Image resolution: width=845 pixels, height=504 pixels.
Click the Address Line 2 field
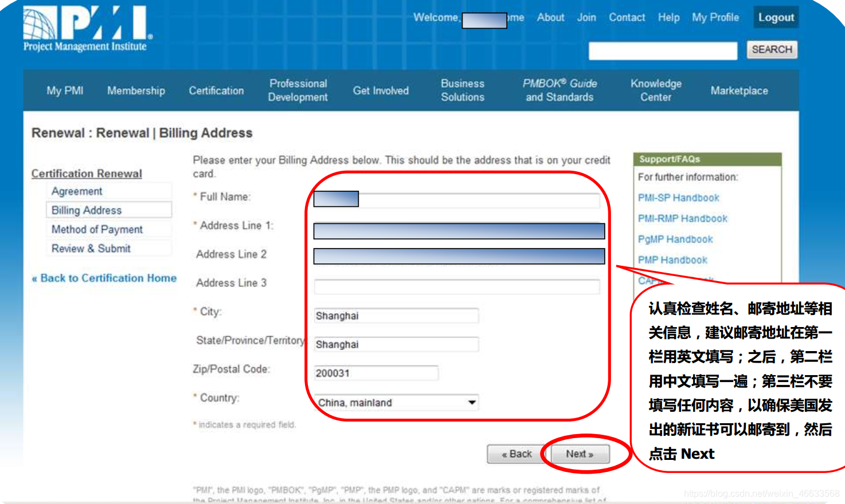(x=459, y=256)
